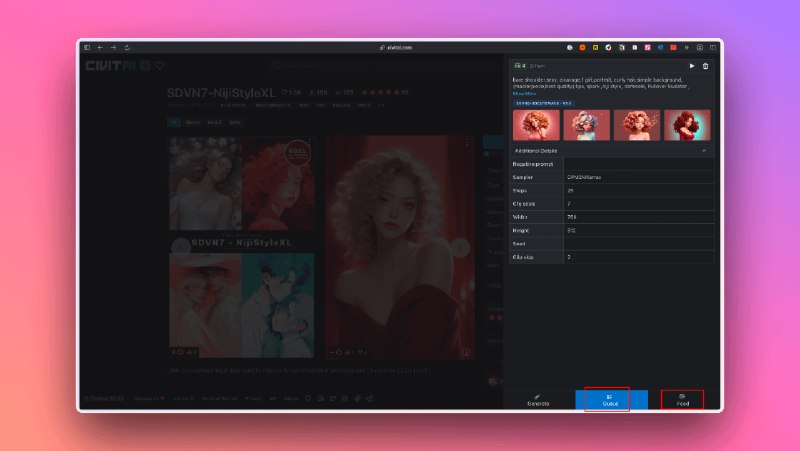Click the Height row label
Image resolution: width=800 pixels, height=451 pixels.
tap(521, 231)
